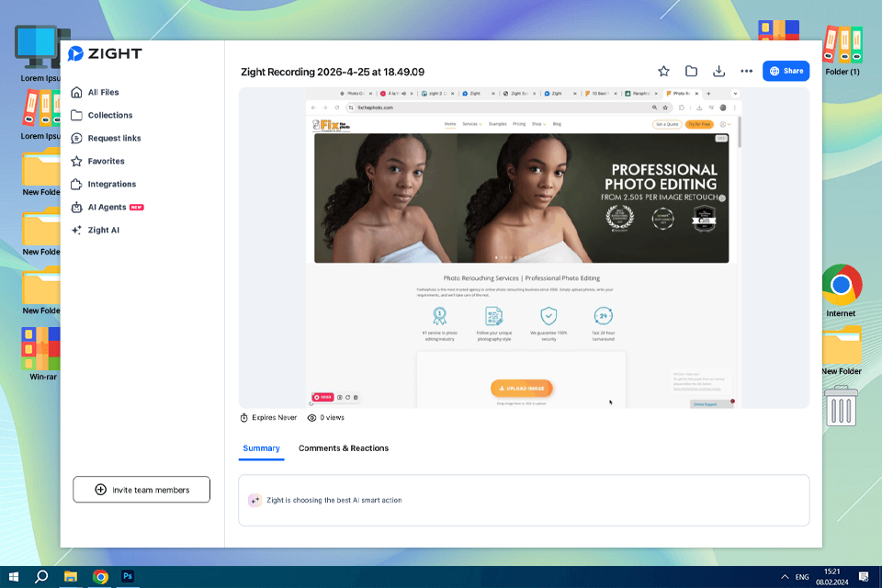The height and width of the screenshot is (588, 882).
Task: Open All Files in sidebar
Action: click(103, 92)
